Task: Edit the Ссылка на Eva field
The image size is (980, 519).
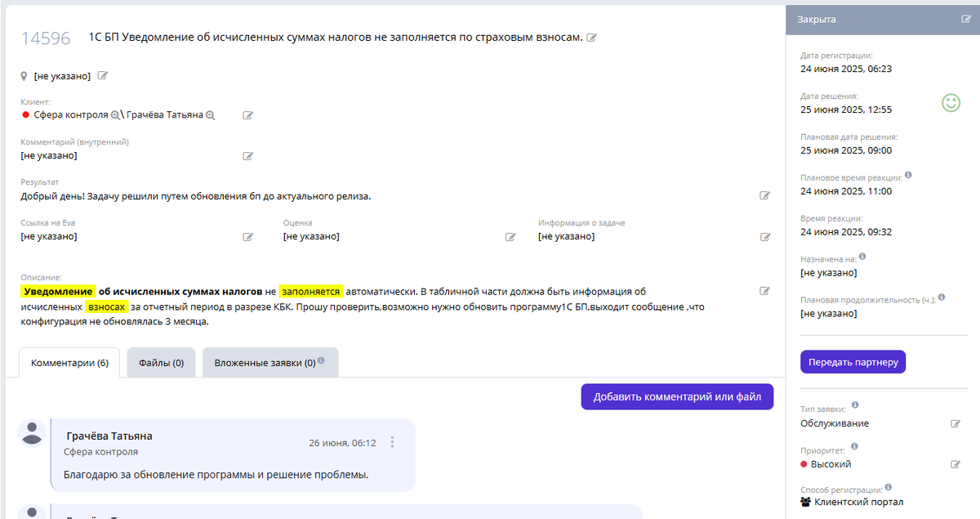Action: point(248,237)
